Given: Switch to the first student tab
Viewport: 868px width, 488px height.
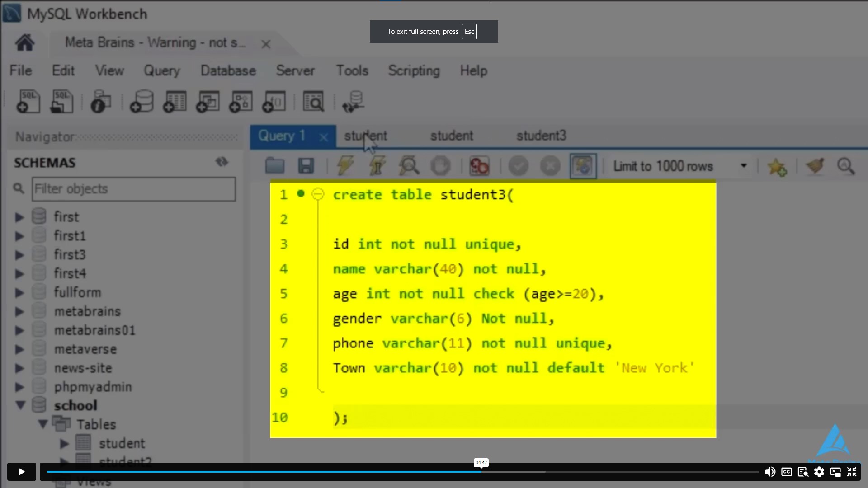Looking at the screenshot, I should tap(366, 136).
